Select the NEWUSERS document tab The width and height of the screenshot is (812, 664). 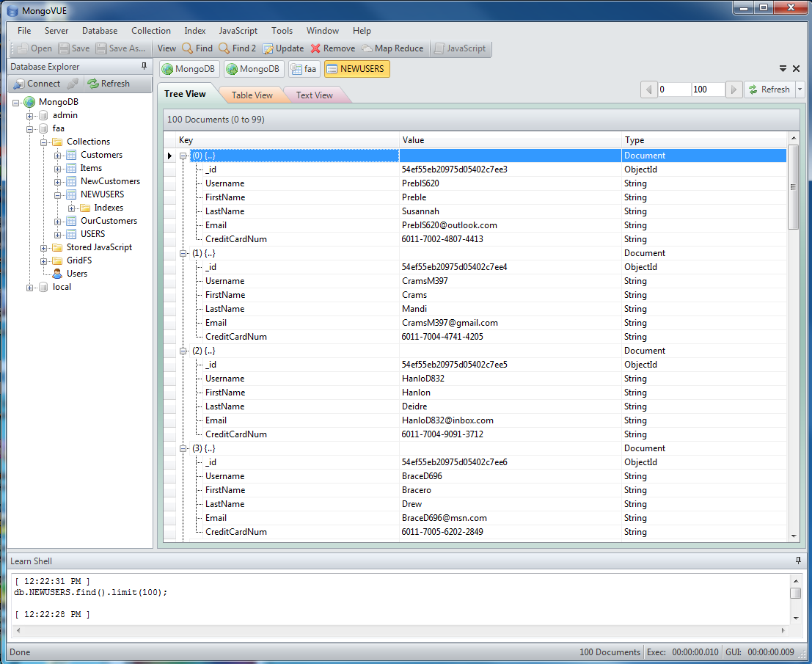(356, 69)
